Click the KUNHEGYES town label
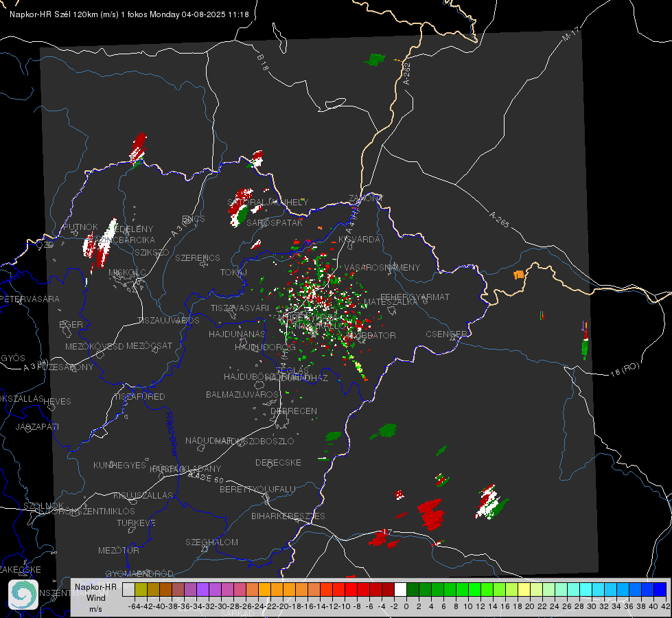This screenshot has height=618, width=672. pos(119,465)
